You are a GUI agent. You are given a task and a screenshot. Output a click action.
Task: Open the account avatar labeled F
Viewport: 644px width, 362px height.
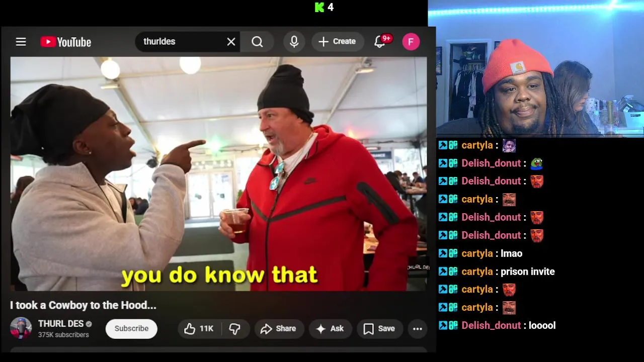(x=411, y=42)
